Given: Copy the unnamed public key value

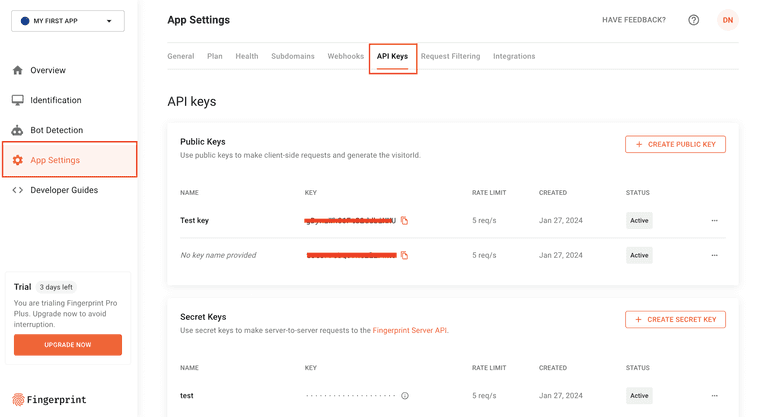Looking at the screenshot, I should tap(404, 256).
